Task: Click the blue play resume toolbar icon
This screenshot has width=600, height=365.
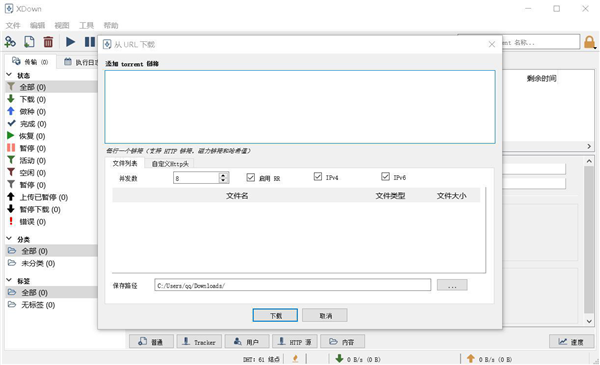Action: point(70,42)
